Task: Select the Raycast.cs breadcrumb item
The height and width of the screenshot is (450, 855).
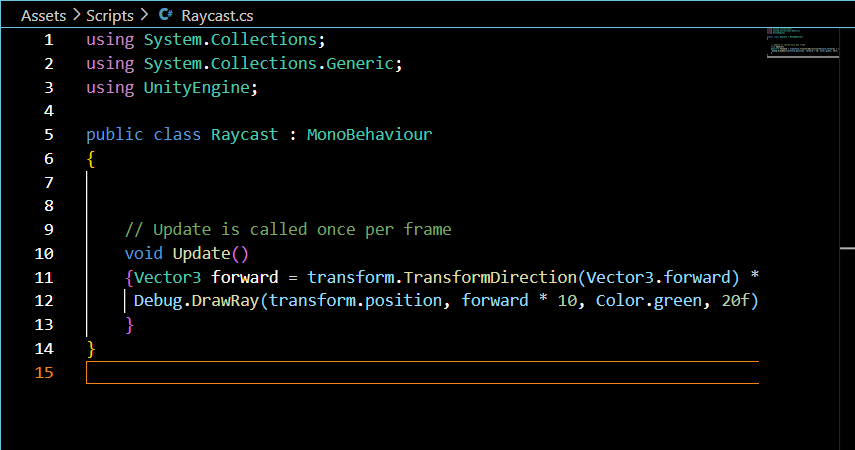Action: tap(216, 15)
